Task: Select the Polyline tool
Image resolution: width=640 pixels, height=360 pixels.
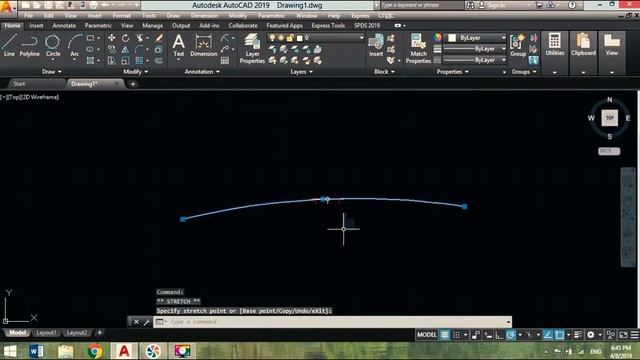Action: 29,46
